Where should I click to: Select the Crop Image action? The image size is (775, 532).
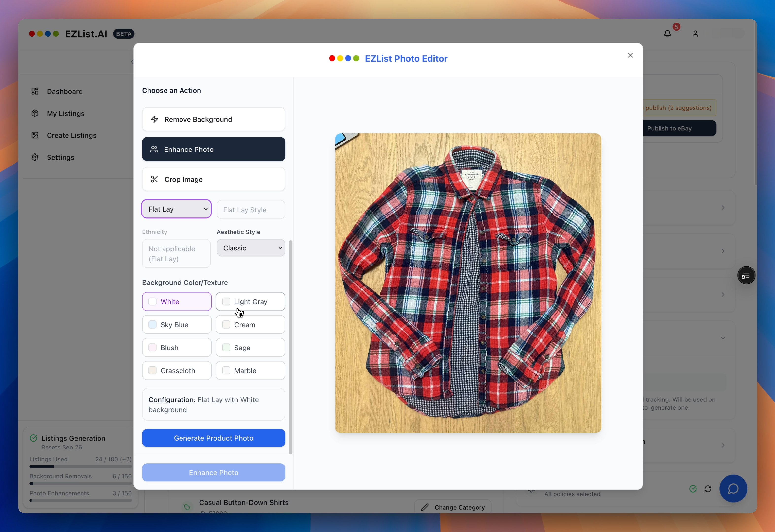pos(214,180)
